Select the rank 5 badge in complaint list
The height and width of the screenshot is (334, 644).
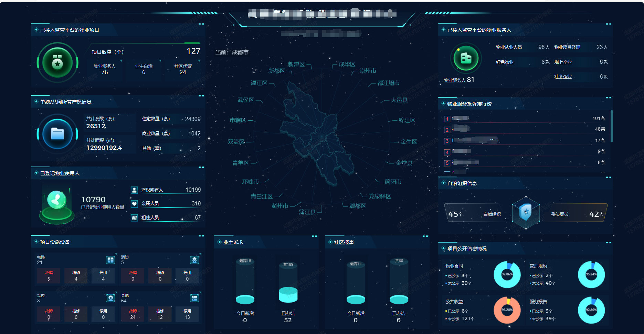[447, 163]
